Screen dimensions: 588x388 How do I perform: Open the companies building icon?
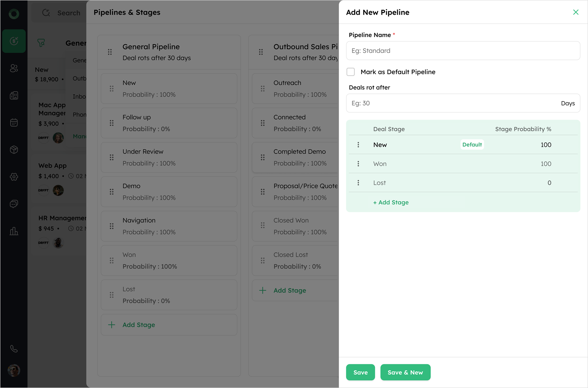14,95
